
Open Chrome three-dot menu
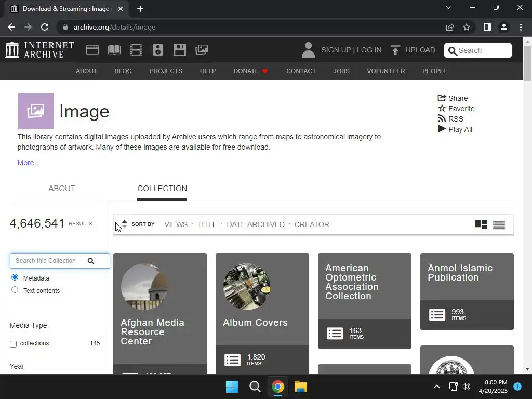(x=521, y=27)
